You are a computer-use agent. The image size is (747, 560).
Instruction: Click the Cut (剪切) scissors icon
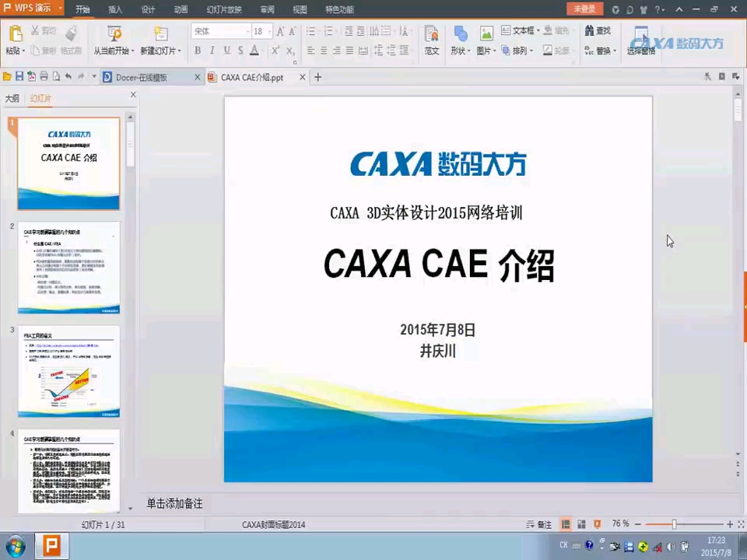point(35,30)
